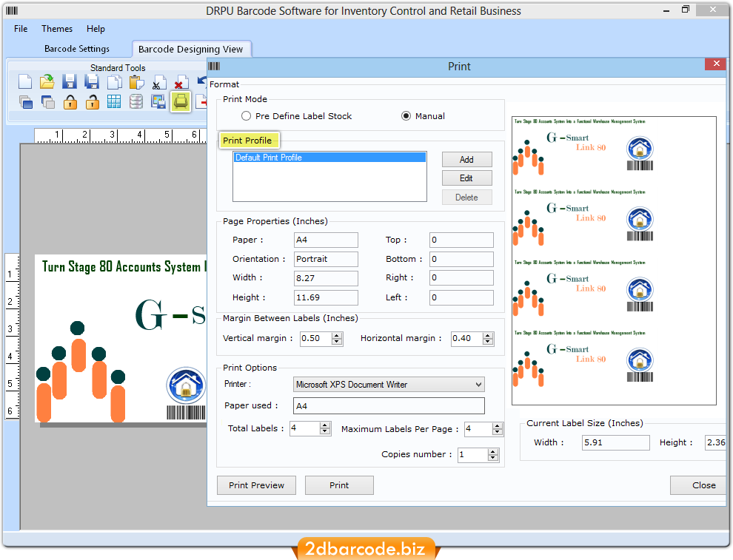Open the database batch processing icon
733x560 pixels.
click(136, 101)
